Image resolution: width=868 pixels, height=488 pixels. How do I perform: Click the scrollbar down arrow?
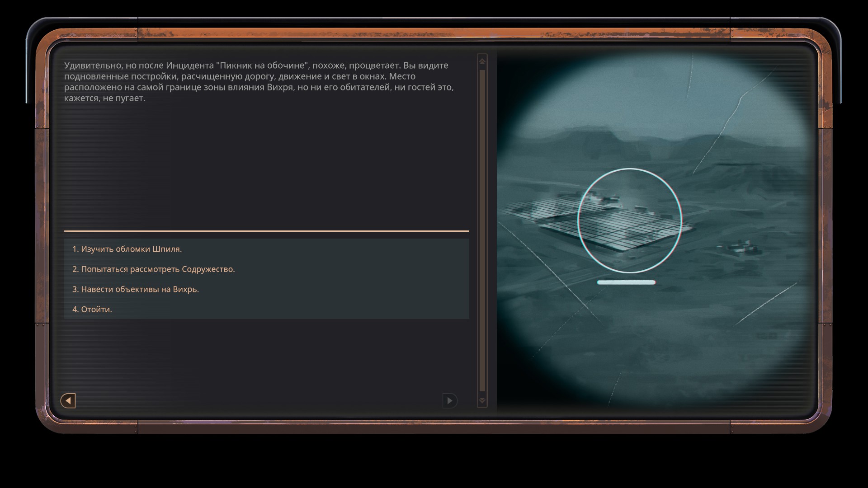pos(482,400)
